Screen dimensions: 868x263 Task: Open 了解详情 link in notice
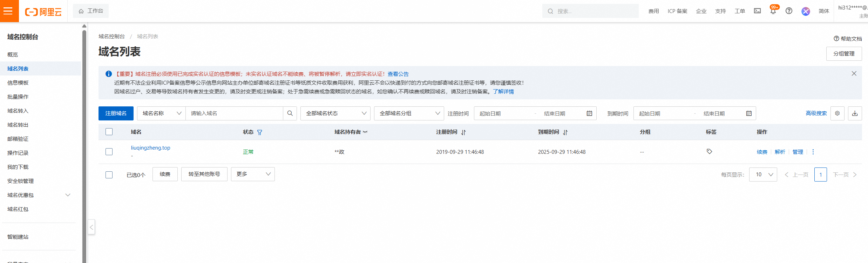503,91
